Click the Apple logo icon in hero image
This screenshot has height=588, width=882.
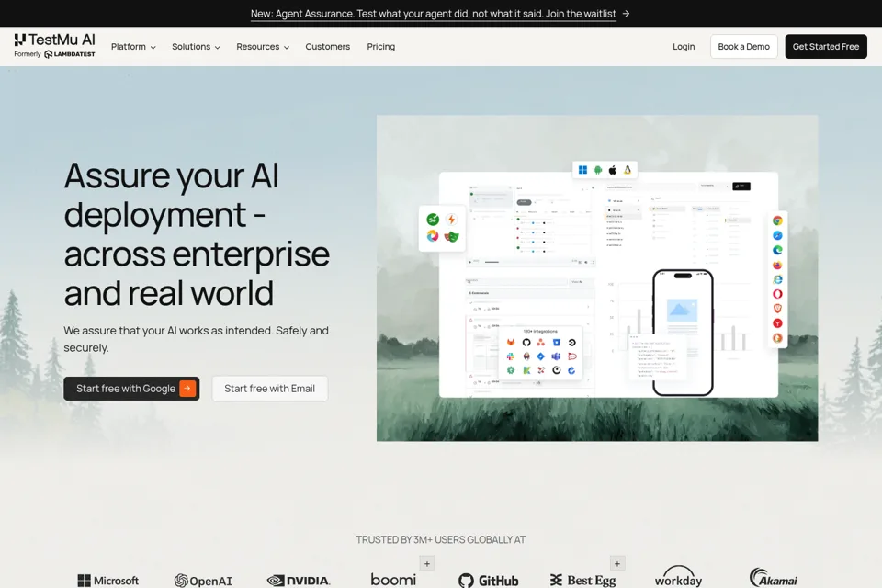pos(613,170)
